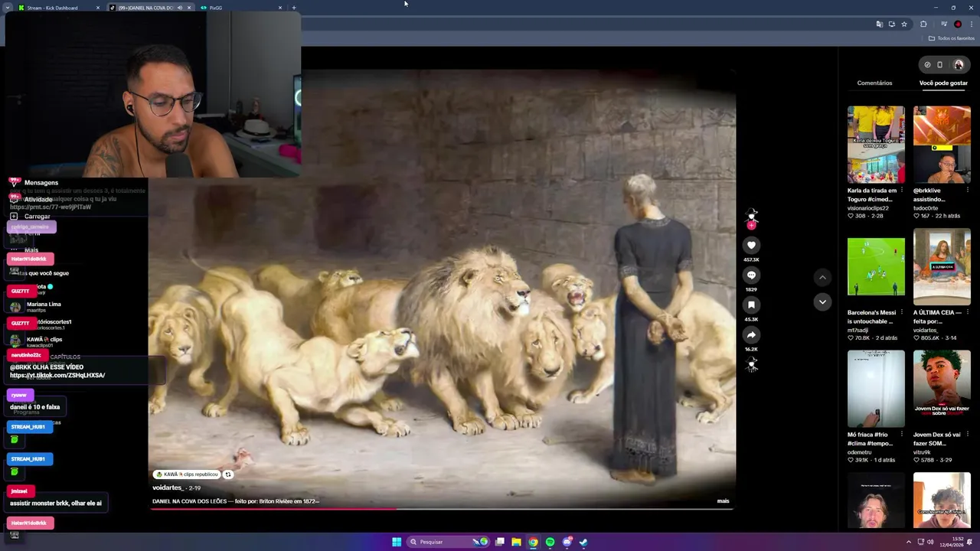This screenshot has height=551, width=980.
Task: Open visionarioclips22 author link
Action: click(x=868, y=208)
